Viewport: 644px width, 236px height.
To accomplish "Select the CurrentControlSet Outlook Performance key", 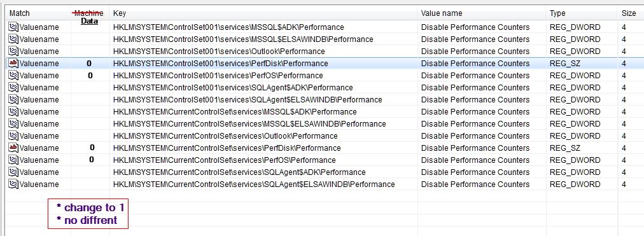I will click(x=225, y=136).
